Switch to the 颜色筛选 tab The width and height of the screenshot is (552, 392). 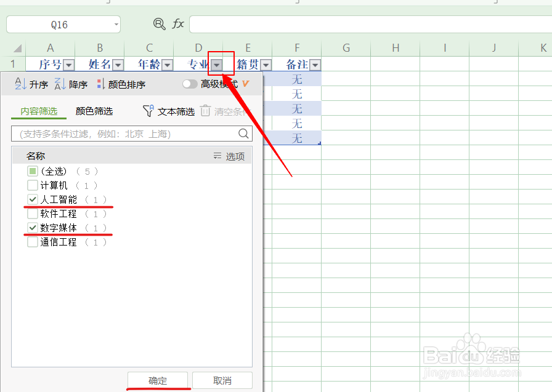94,111
